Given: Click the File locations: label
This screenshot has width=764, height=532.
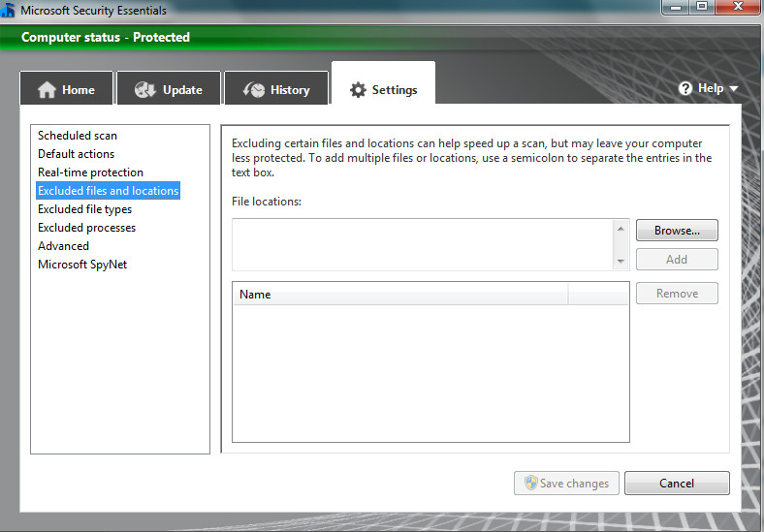Looking at the screenshot, I should pos(267,202).
